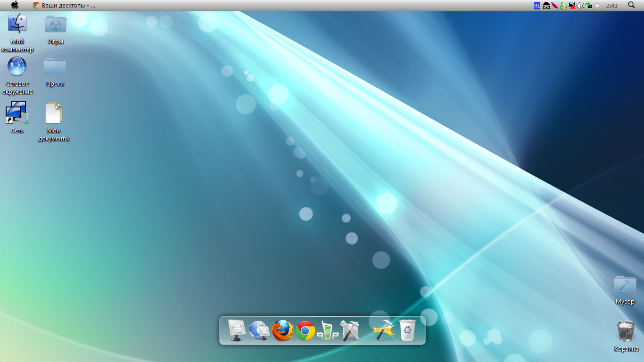644x362 pixels.
Task: Open the recycle bin in the dock
Action: [x=408, y=330]
